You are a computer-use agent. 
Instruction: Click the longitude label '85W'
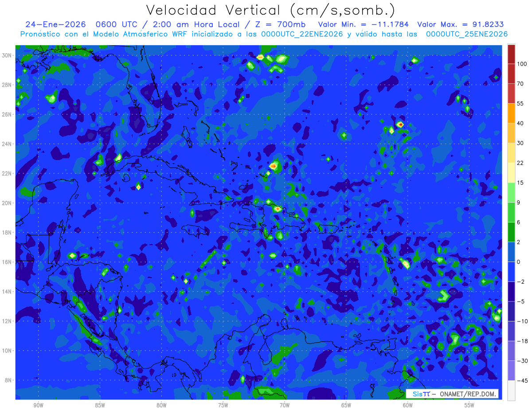click(x=100, y=406)
